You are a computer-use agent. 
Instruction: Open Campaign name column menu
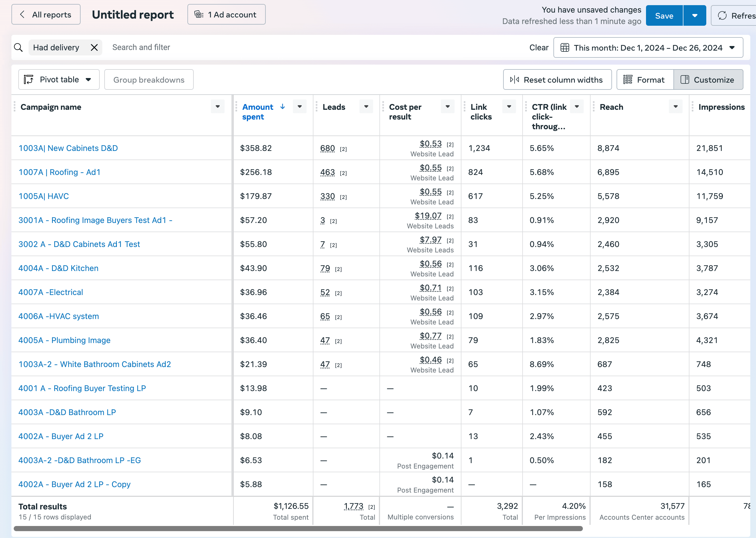pyautogui.click(x=217, y=107)
